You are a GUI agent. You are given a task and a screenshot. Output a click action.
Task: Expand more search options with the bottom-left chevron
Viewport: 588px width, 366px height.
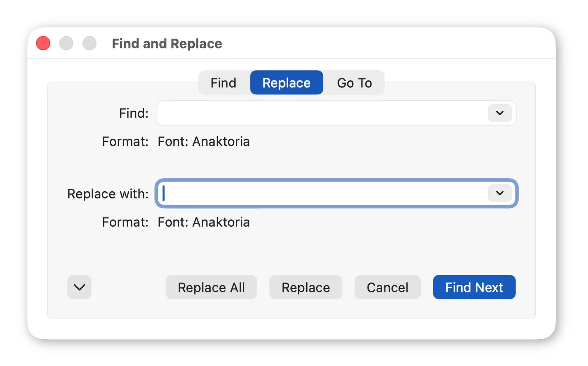[79, 287]
